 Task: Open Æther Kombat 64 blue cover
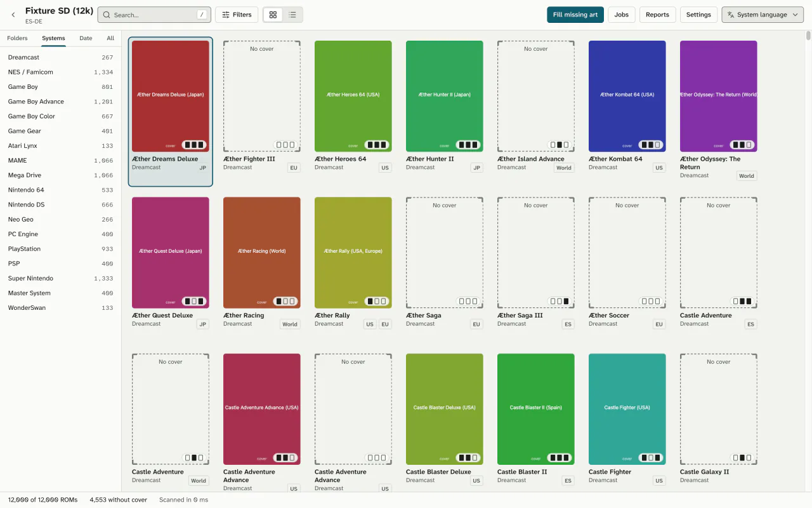(x=627, y=96)
